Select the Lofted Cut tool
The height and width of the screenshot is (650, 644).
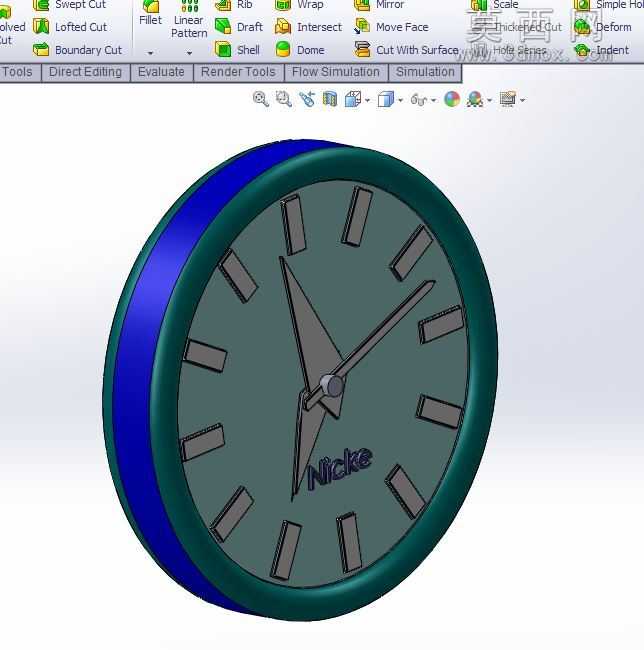70,27
